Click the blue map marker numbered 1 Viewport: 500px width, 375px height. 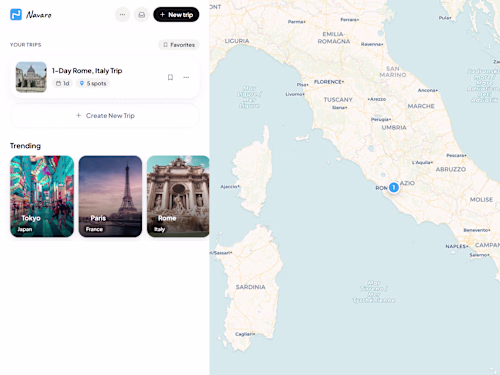tap(394, 187)
